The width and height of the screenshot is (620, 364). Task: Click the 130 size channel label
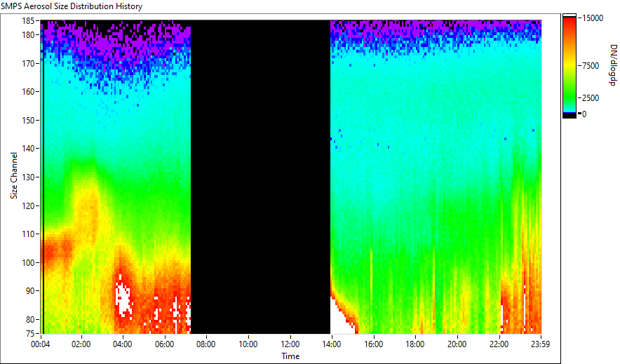(29, 177)
